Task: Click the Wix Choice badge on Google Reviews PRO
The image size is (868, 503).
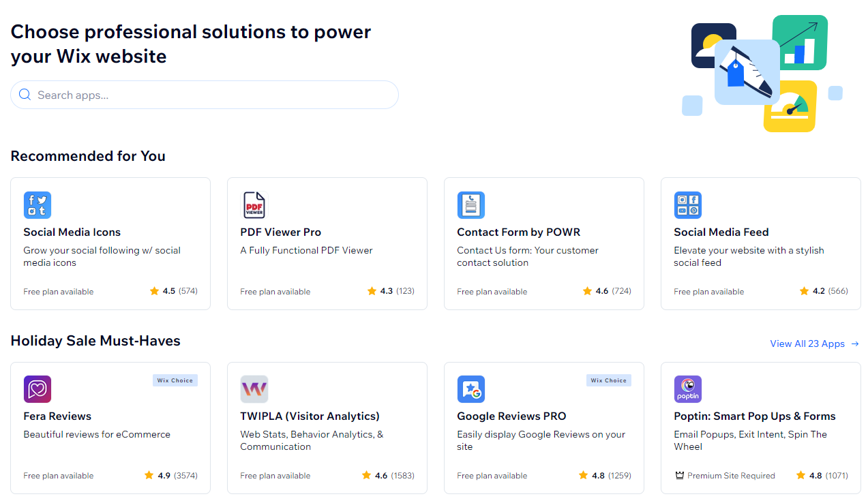Action: click(608, 380)
